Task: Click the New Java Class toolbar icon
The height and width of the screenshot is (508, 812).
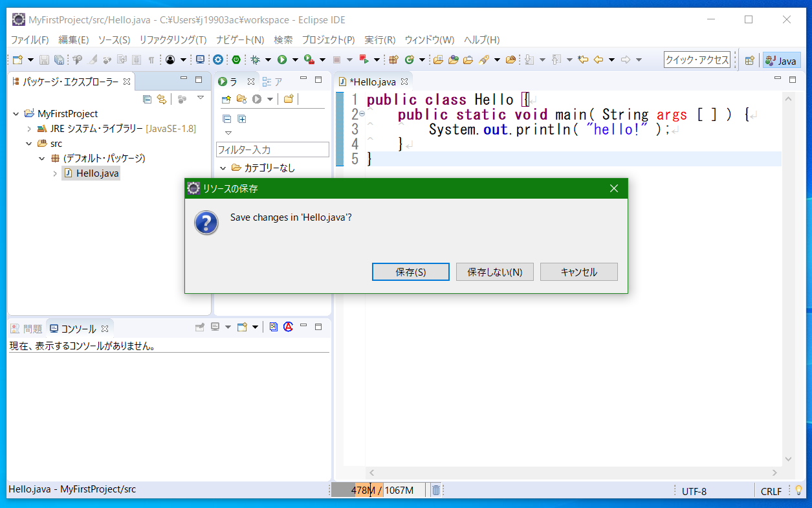Action: [409, 60]
